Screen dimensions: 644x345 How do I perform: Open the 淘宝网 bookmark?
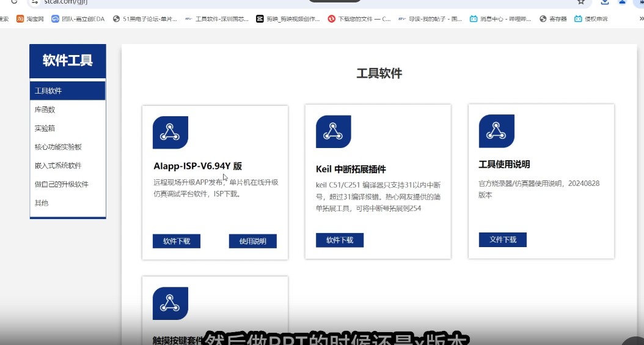coord(30,19)
